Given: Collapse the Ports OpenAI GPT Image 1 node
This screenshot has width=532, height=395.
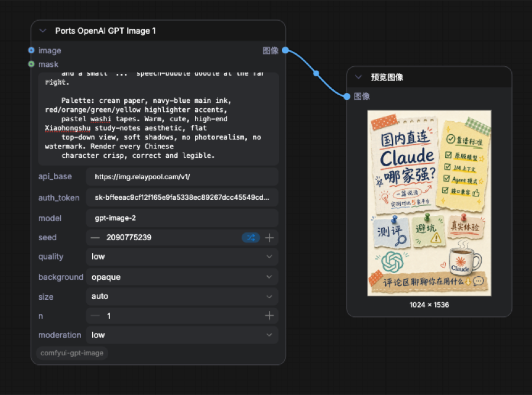Looking at the screenshot, I should click(x=43, y=31).
